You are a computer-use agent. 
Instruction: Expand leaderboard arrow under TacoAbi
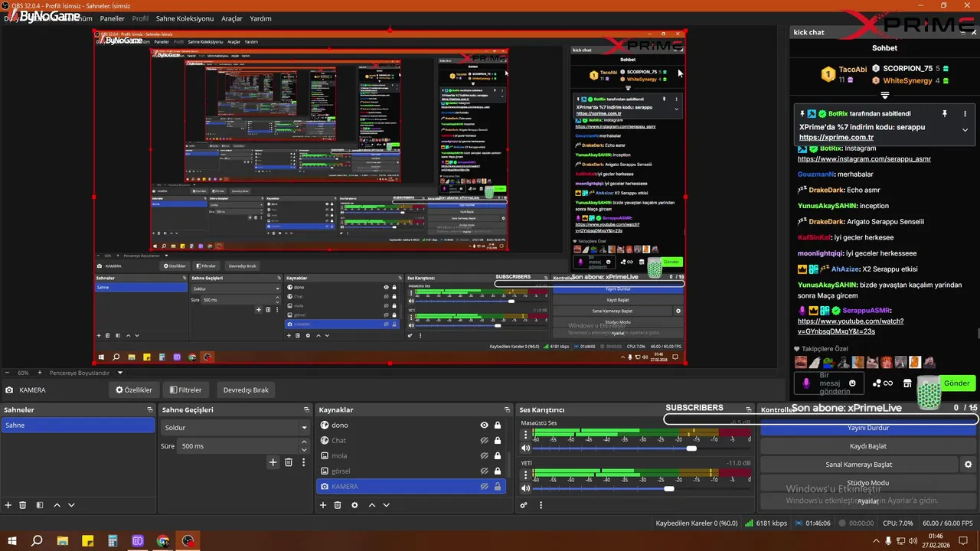tap(884, 96)
